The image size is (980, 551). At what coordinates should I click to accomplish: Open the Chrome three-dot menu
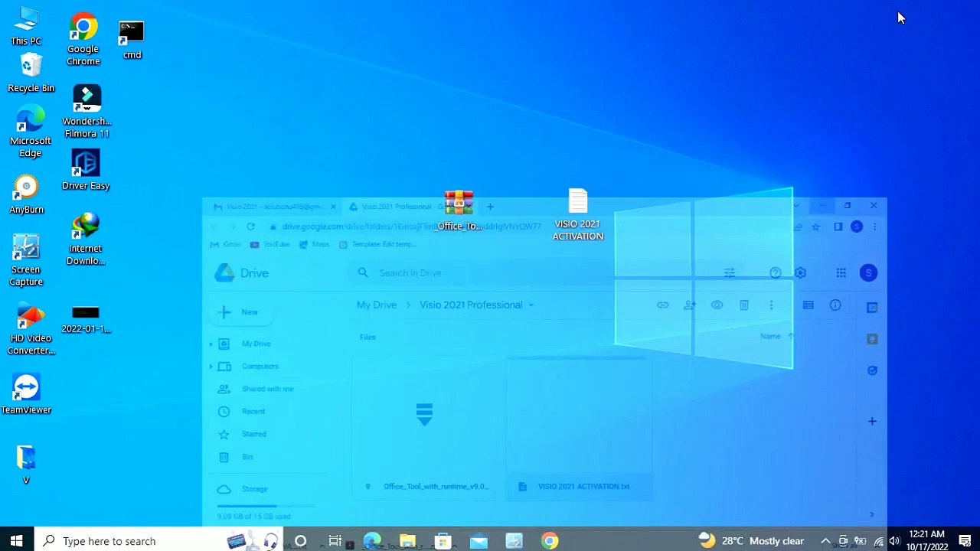pyautogui.click(x=874, y=227)
